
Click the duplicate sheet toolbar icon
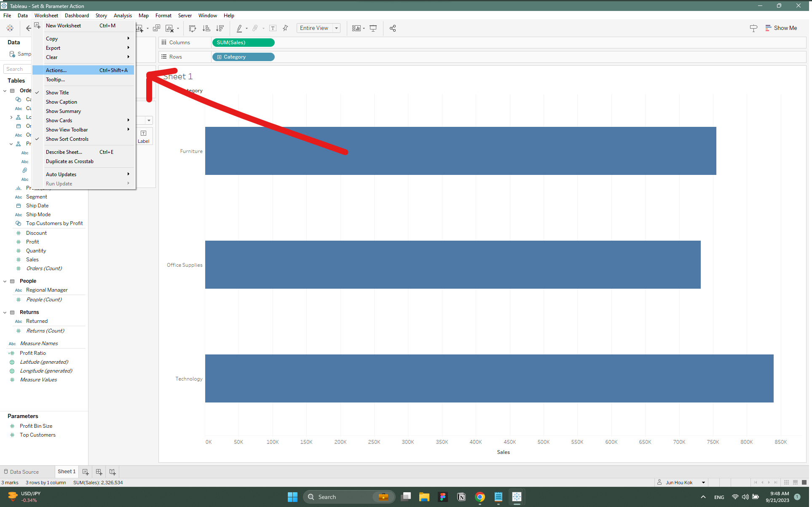(156, 28)
